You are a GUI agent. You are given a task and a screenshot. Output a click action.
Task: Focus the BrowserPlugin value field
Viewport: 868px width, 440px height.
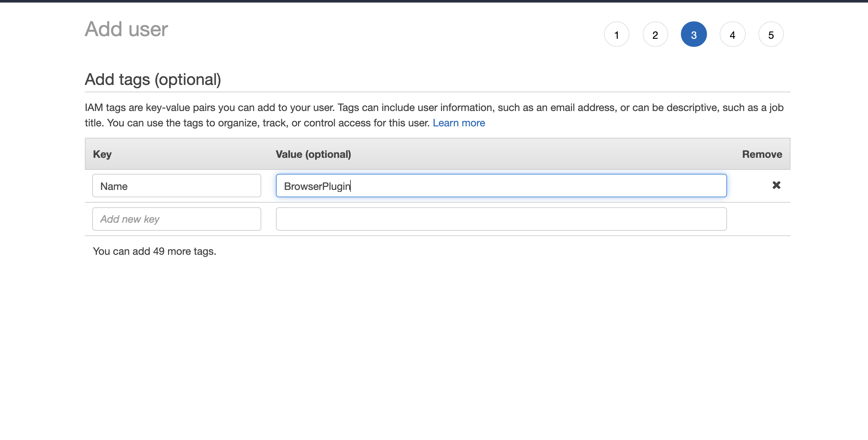(x=501, y=186)
